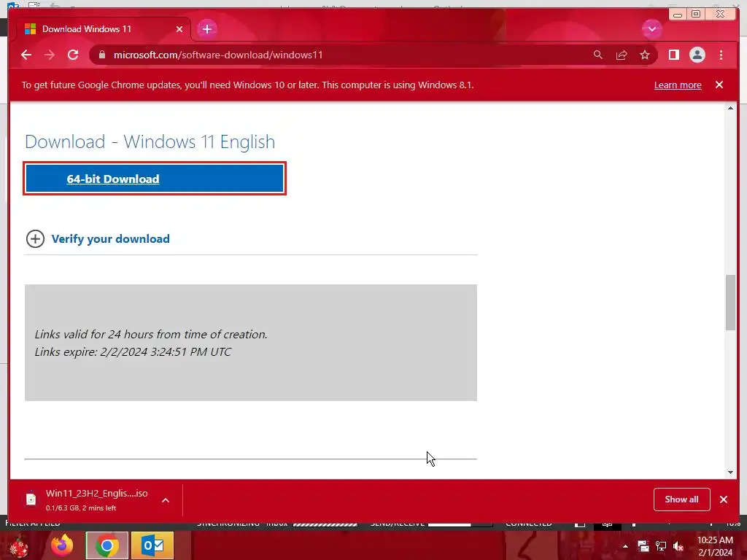
Task: Open the zoom magnifier in address bar
Action: (598, 55)
